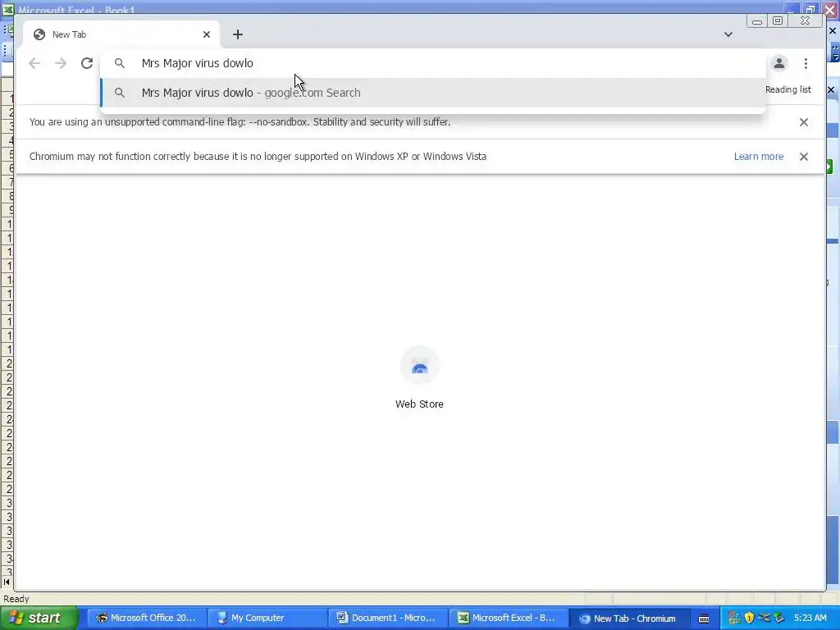The height and width of the screenshot is (630, 840).
Task: Close the New Tab tab
Action: [207, 34]
